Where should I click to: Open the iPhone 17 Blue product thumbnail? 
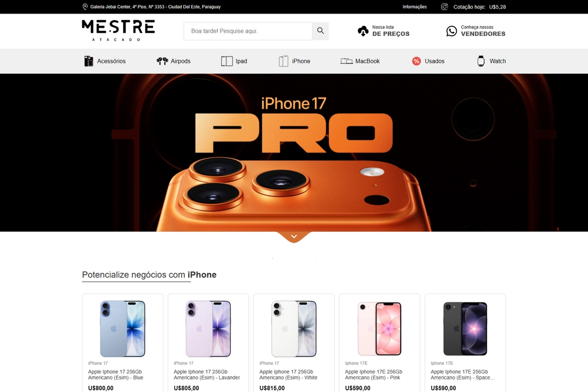tap(122, 329)
